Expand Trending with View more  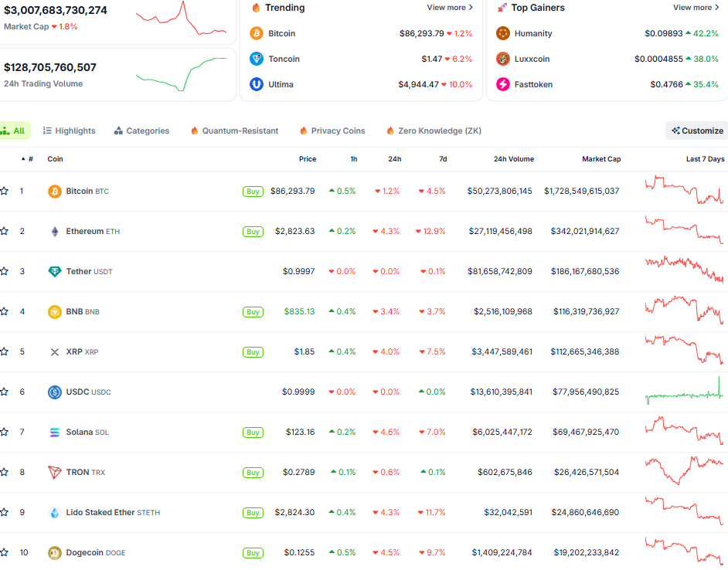pyautogui.click(x=450, y=8)
